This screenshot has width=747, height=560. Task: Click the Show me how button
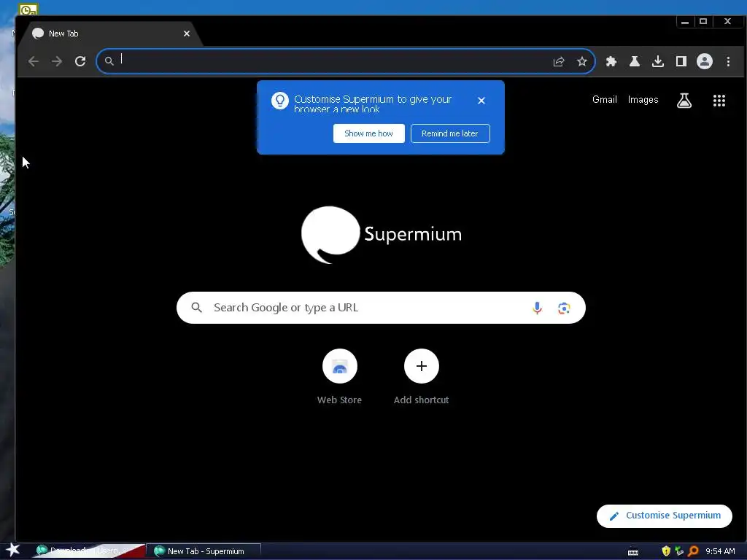click(368, 133)
